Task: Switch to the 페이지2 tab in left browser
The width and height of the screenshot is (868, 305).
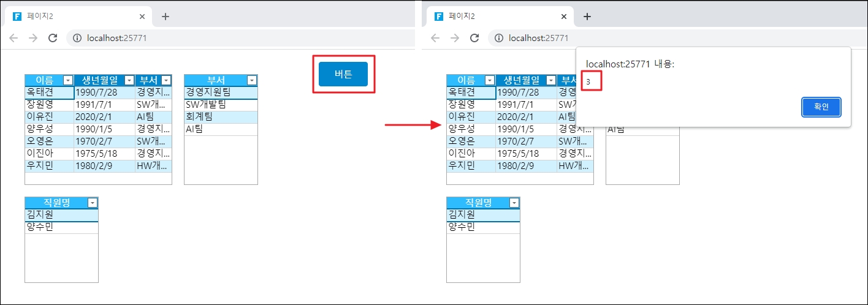Action: coord(74,17)
